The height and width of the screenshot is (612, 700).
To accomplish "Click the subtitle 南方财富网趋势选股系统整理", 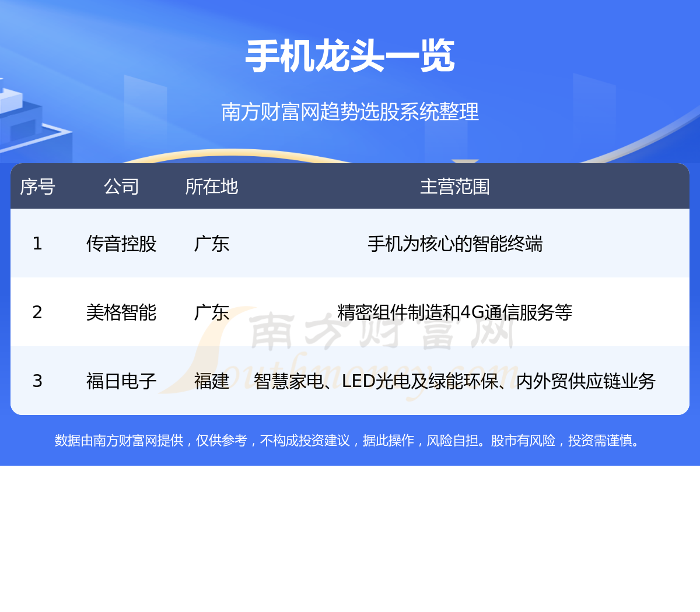I will point(350,111).
